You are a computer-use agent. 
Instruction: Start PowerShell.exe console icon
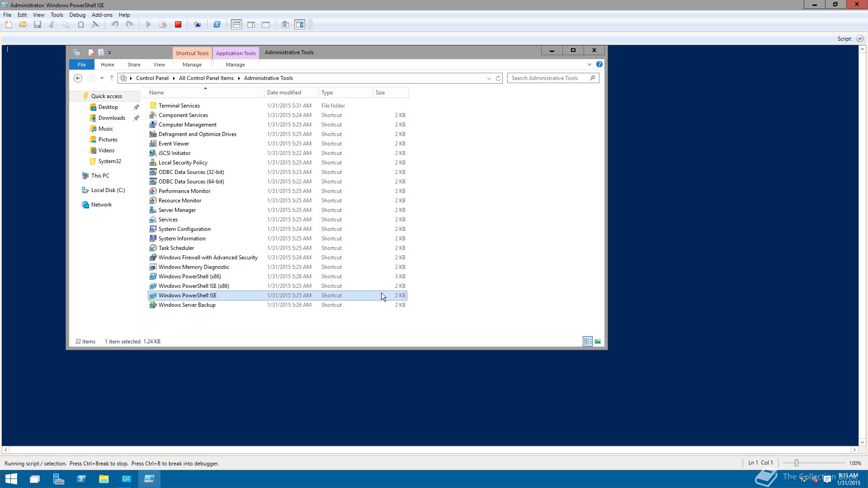point(217,24)
